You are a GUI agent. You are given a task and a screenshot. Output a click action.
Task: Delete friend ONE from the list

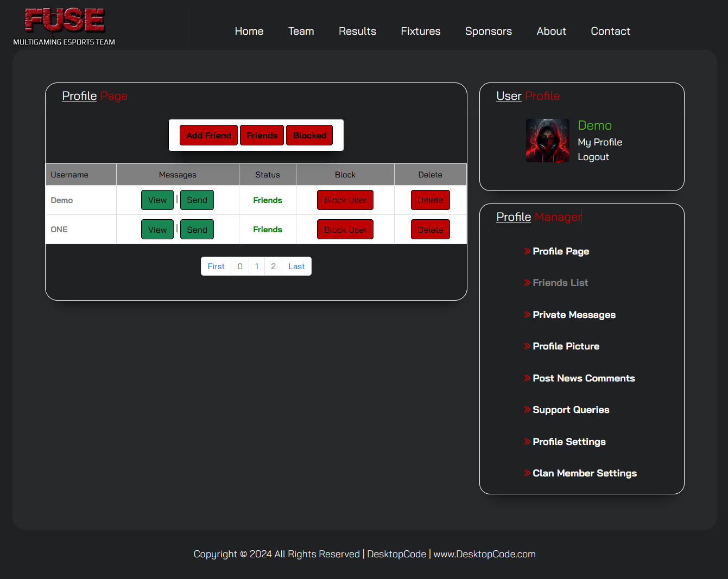tap(430, 230)
